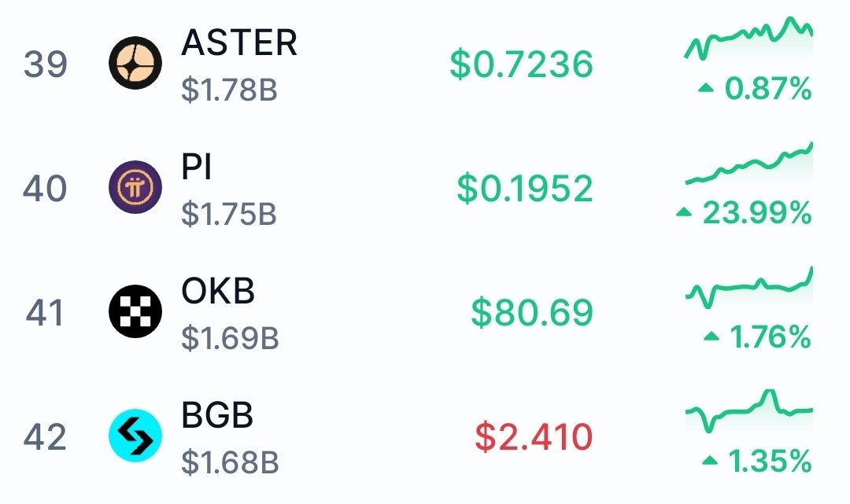Image resolution: width=850 pixels, height=504 pixels.
Task: Open the PI sparkline chart
Action: coord(748,165)
